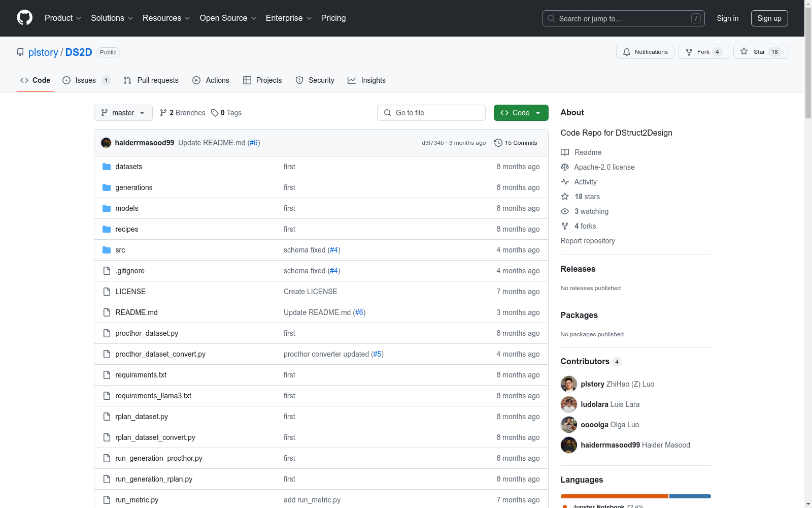Screen dimensions: 812x508
Task: Click the repository icon beside plstory
Action: coord(20,52)
